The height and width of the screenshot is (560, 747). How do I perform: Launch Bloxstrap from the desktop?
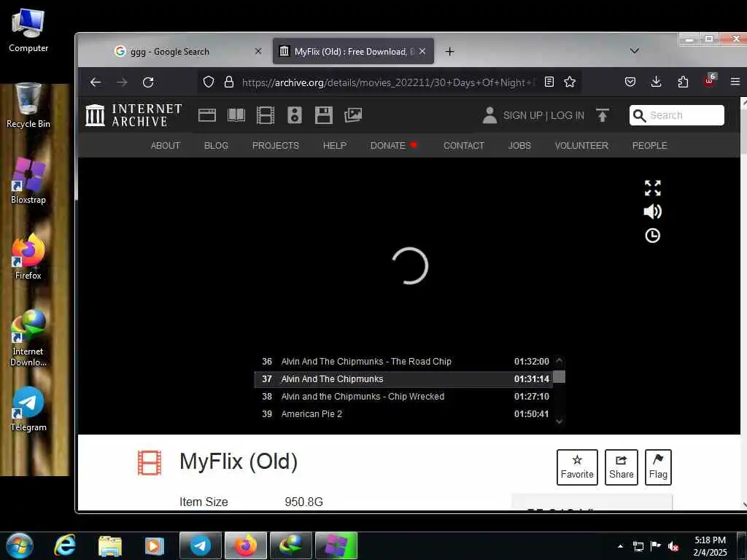click(x=28, y=181)
